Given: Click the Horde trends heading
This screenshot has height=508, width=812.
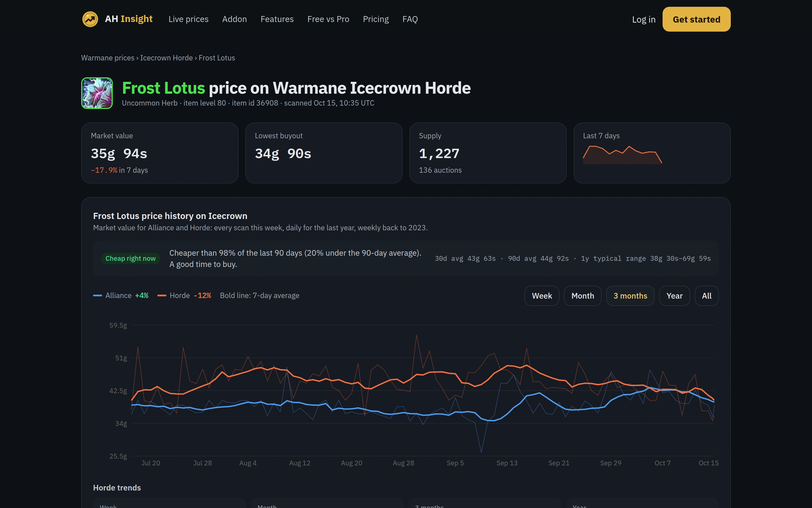Looking at the screenshot, I should [x=117, y=487].
